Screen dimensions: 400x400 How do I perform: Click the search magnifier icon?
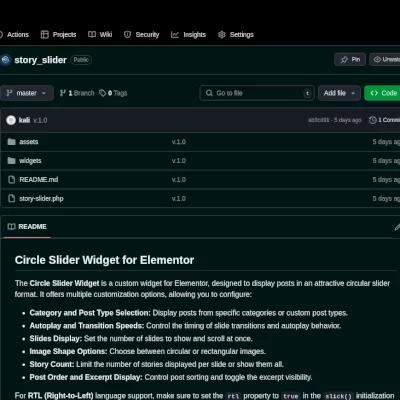pos(209,93)
